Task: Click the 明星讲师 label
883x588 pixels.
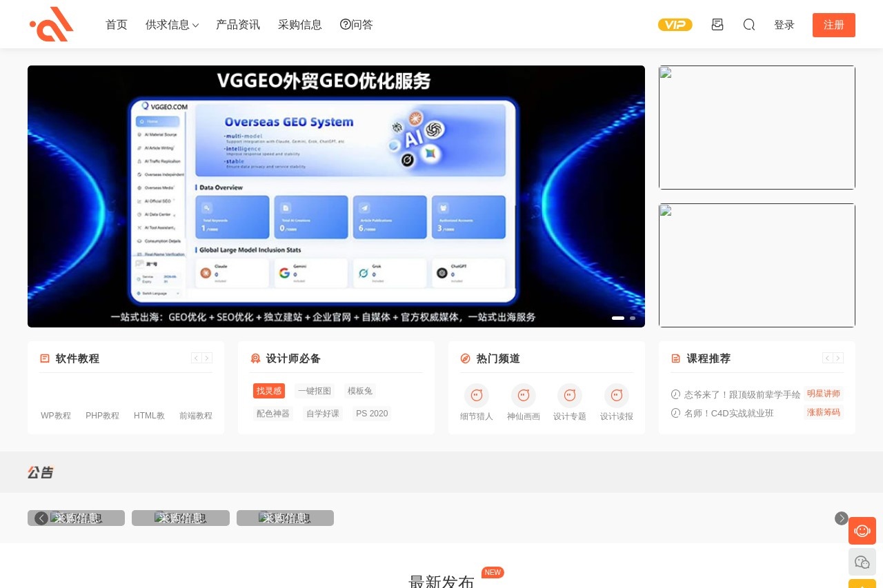Action: pos(824,394)
